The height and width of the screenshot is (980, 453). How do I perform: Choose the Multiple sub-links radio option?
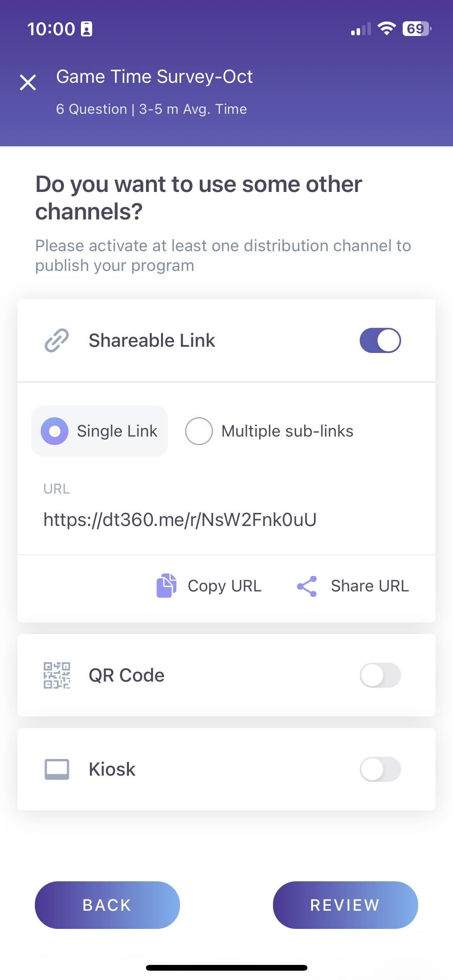pyautogui.click(x=199, y=431)
